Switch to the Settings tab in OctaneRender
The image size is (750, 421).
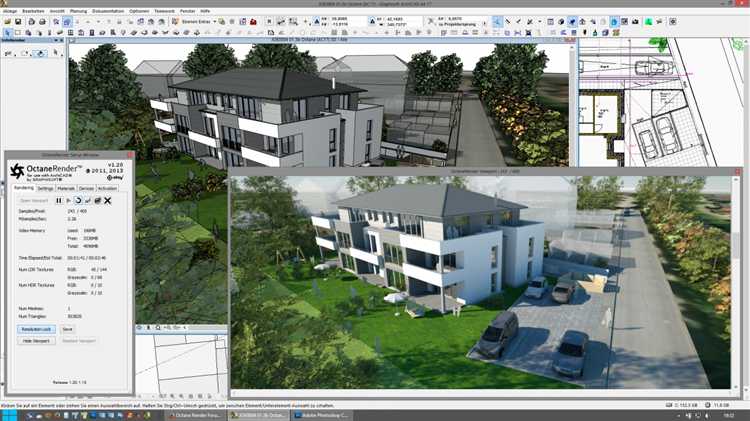coord(45,188)
